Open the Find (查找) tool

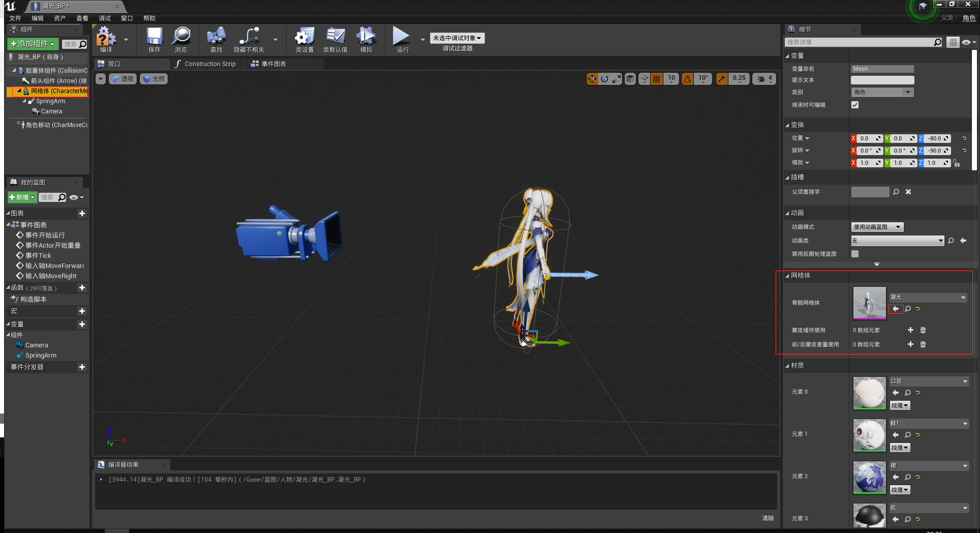[217, 40]
